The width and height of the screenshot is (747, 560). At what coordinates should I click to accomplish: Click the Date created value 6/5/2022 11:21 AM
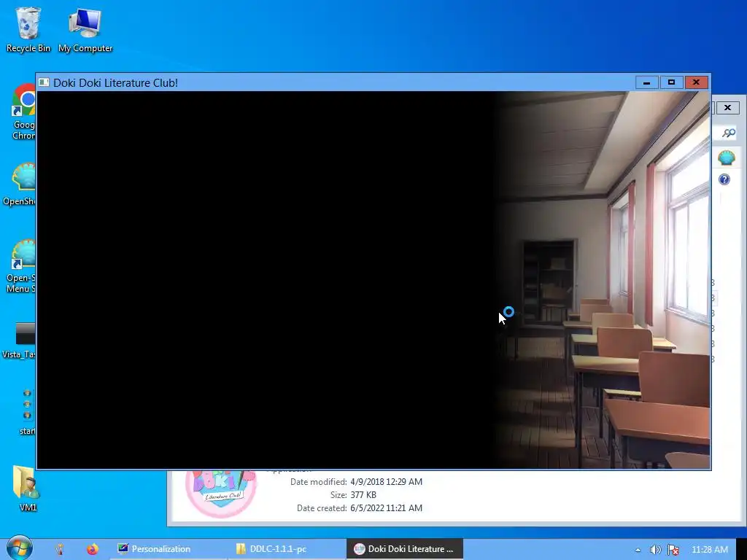pos(387,508)
